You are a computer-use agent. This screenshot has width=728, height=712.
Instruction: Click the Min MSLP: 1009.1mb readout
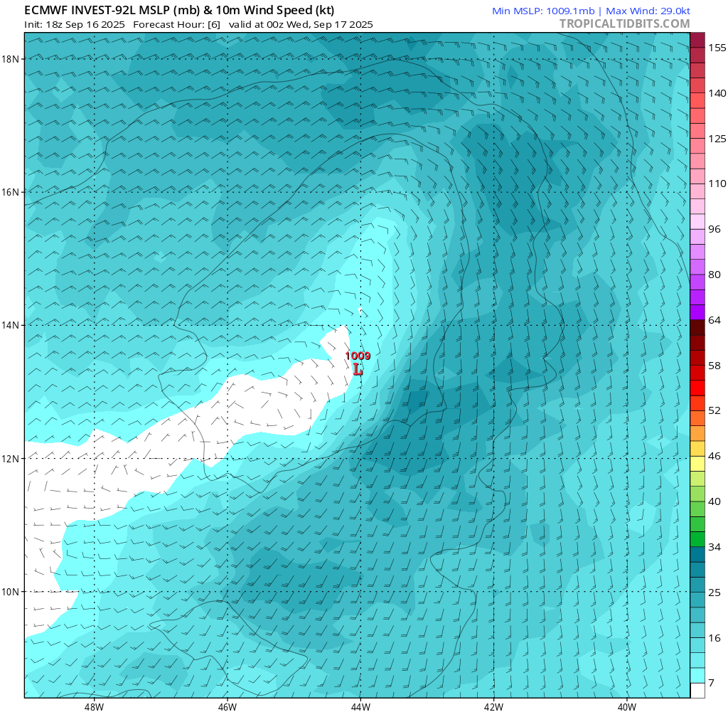(x=543, y=11)
